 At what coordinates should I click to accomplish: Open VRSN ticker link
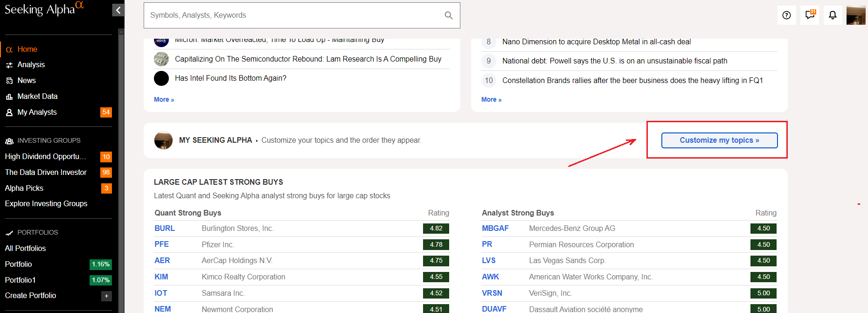click(x=492, y=293)
